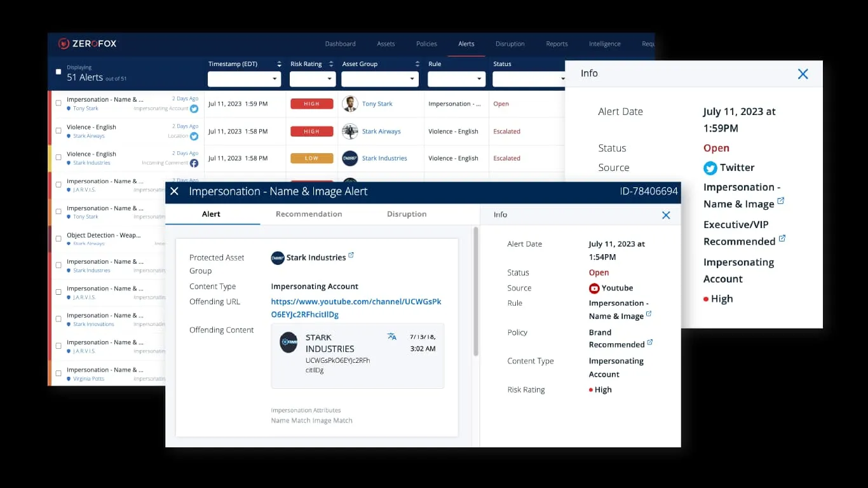
Task: Open external link icon beside 'Brand Recommended'
Action: click(650, 343)
